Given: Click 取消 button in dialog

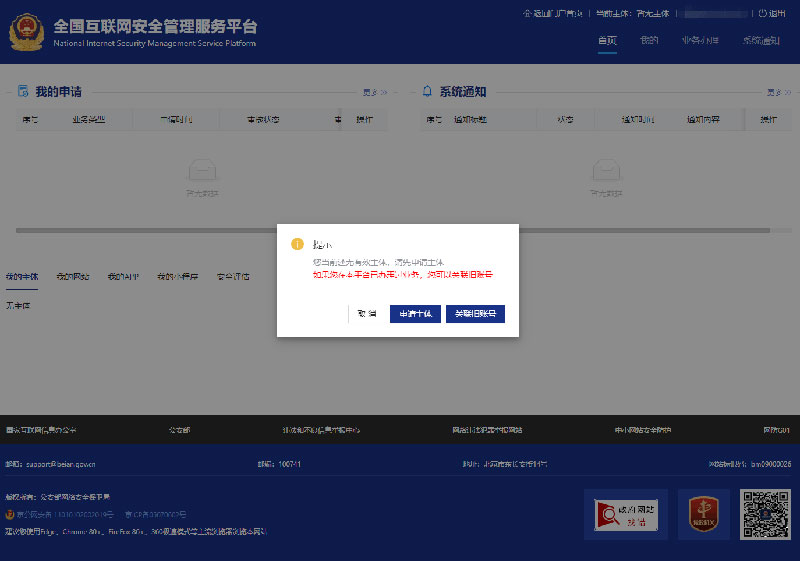Looking at the screenshot, I should click(x=367, y=314).
